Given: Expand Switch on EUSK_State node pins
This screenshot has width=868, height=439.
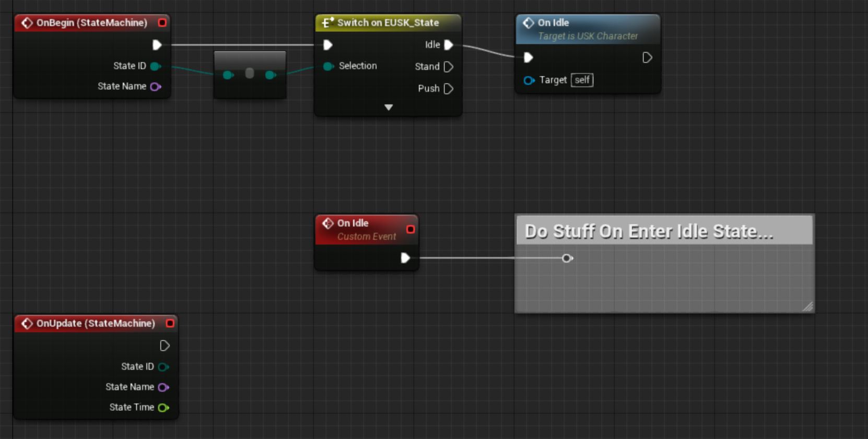Looking at the screenshot, I should [388, 107].
